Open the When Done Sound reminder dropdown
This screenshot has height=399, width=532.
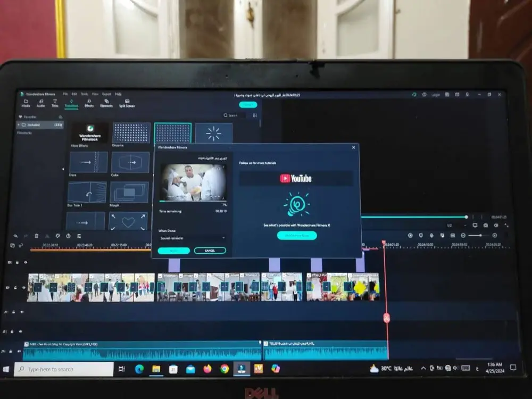click(193, 238)
